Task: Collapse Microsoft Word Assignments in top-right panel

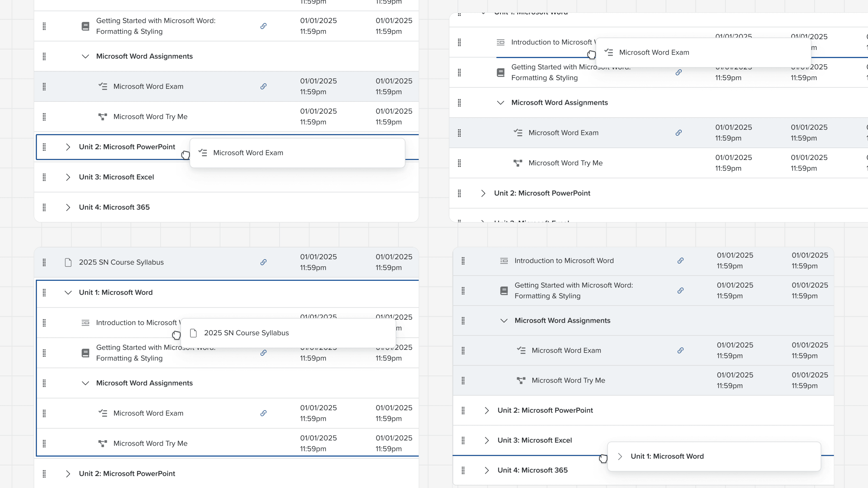Action: tap(500, 103)
